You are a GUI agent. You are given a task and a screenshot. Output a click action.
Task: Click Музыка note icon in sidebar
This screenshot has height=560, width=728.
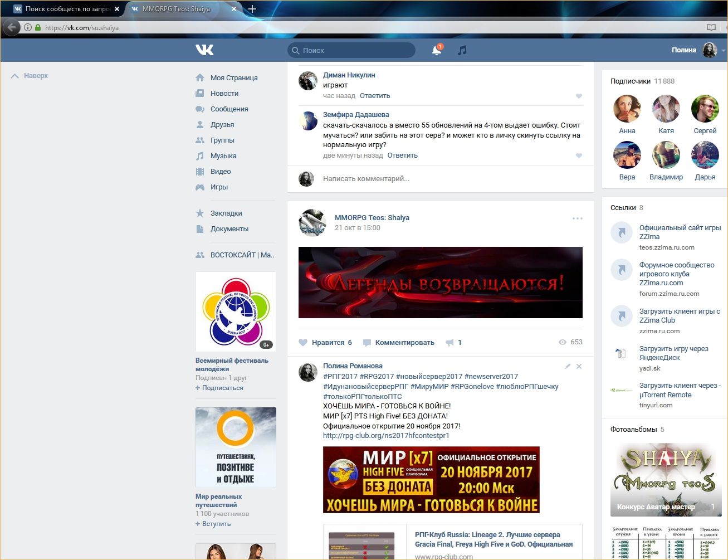(200, 156)
